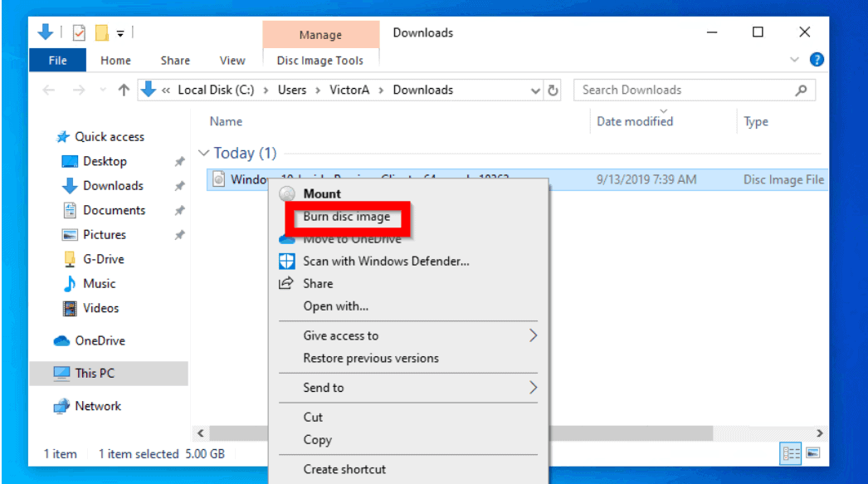Switch to the Home ribbon tab
This screenshot has height=484, width=868.
(115, 61)
